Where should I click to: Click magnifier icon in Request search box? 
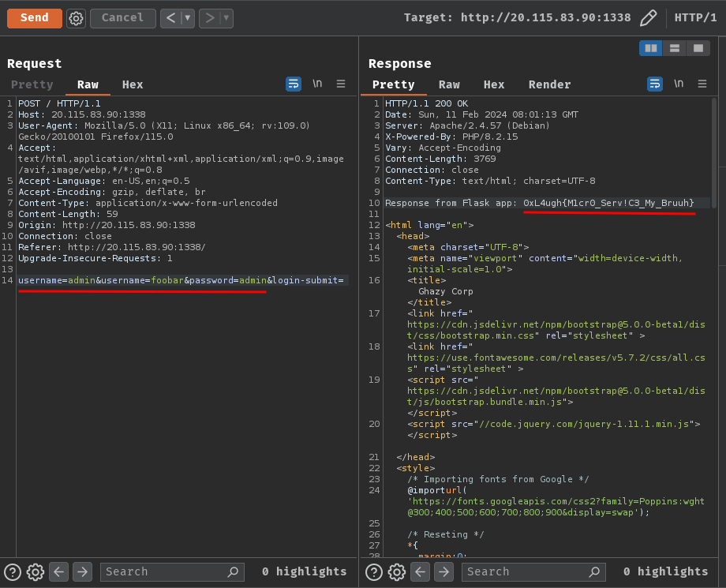[x=233, y=572]
